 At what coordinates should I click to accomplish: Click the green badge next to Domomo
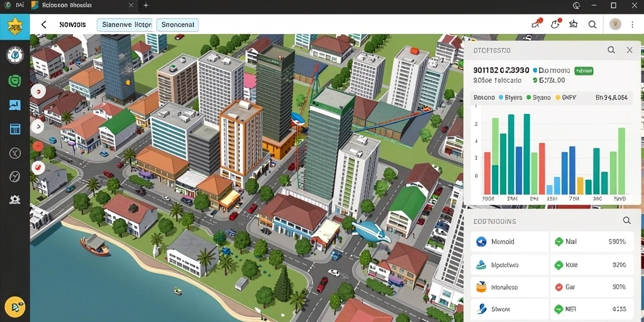tap(584, 70)
